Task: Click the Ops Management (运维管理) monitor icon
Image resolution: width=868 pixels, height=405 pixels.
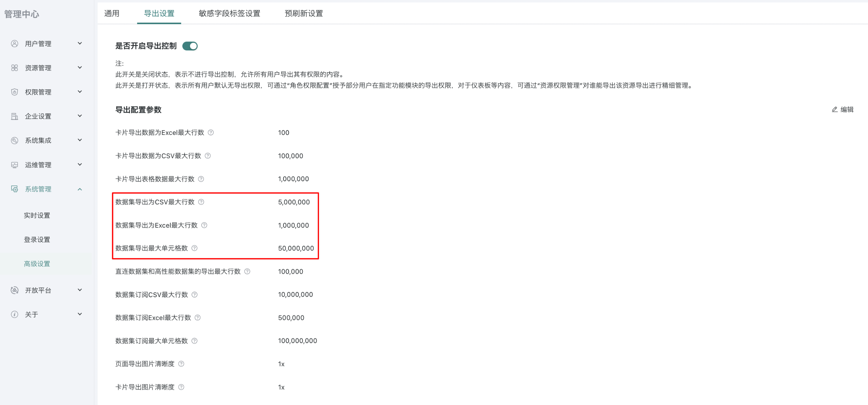Action: point(14,165)
